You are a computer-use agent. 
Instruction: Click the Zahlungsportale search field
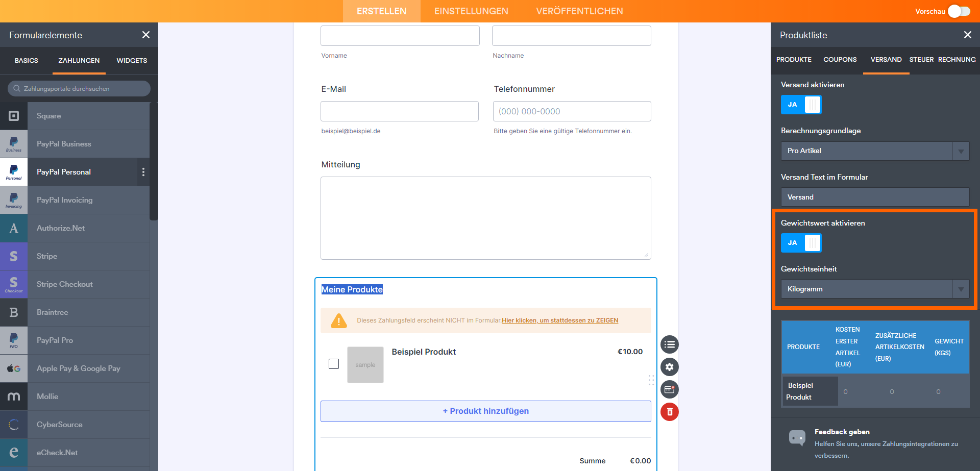[79, 89]
